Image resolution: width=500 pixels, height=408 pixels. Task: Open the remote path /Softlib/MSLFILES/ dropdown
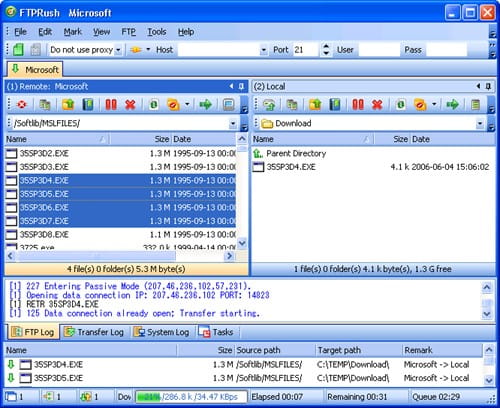(x=233, y=124)
